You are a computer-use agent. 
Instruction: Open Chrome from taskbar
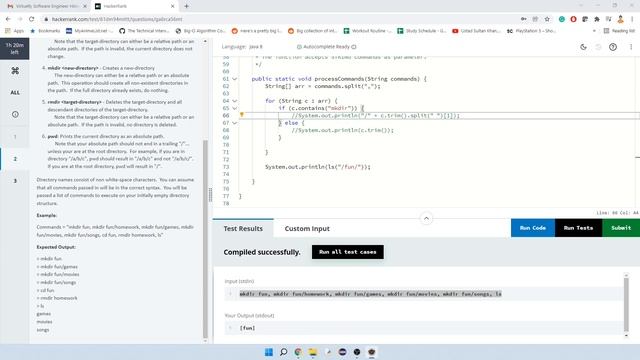point(298,352)
